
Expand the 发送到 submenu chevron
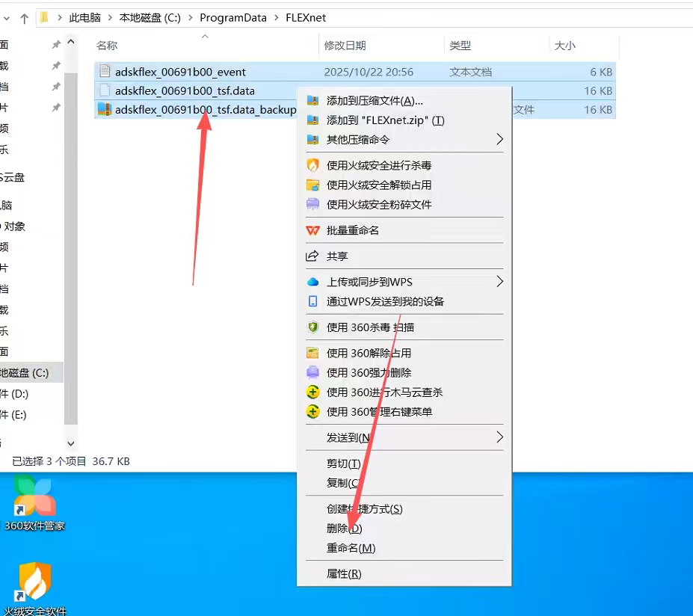point(501,437)
